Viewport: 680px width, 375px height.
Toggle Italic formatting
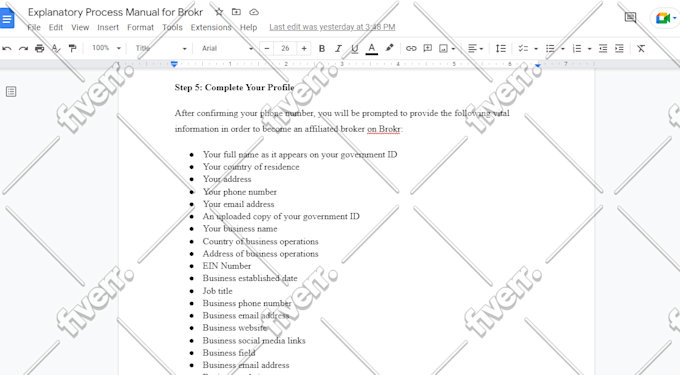pyautogui.click(x=338, y=49)
